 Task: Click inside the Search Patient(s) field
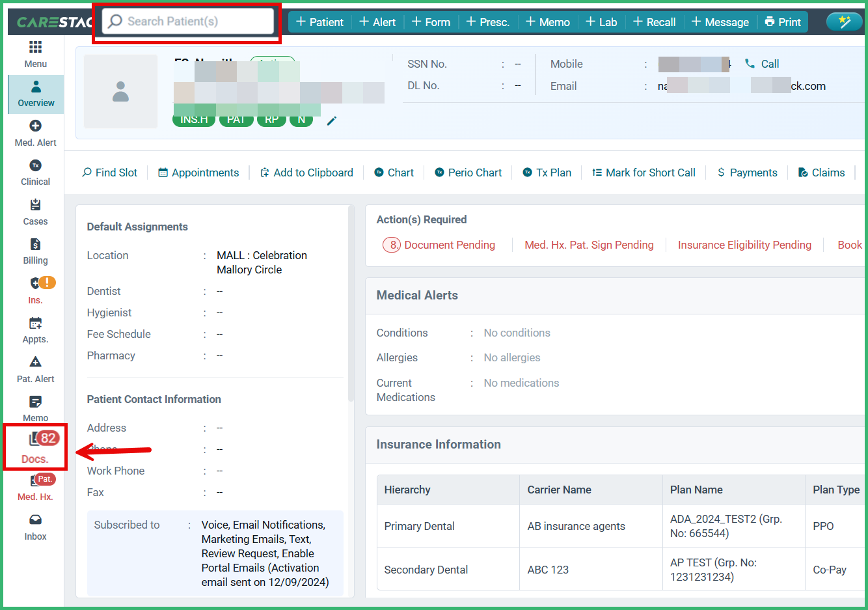coord(187,21)
